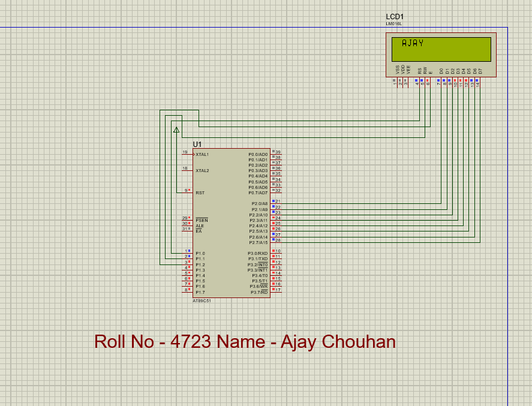532x406 pixels.
Task: Select the P1.1 pin label
Action: point(200,259)
